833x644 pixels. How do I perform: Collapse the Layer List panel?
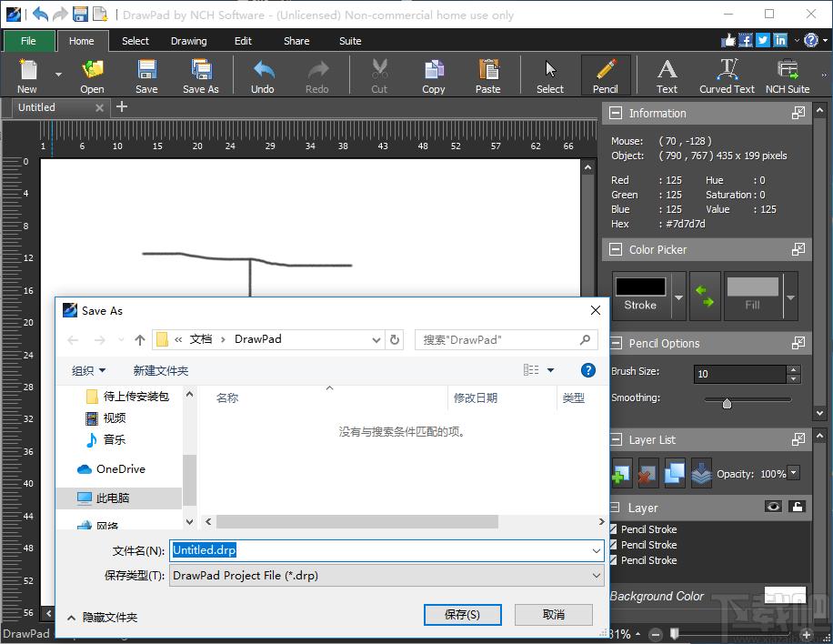[x=616, y=439]
